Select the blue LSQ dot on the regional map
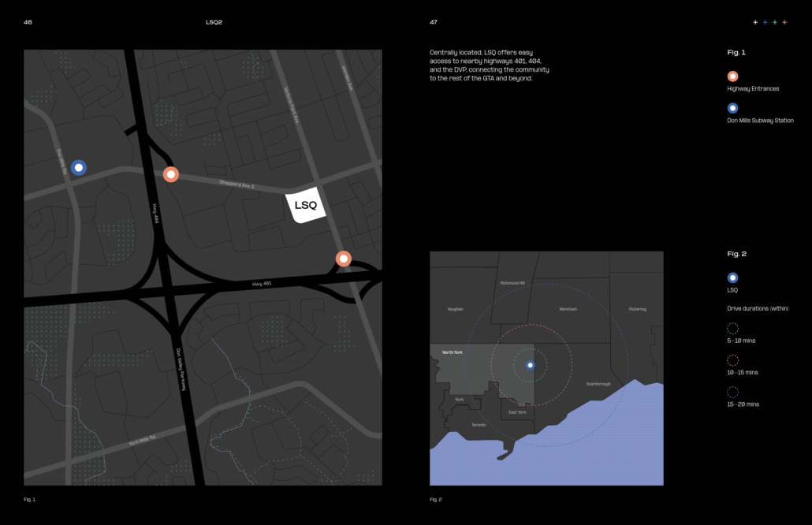Viewport: 812px width, 525px height. [x=530, y=364]
